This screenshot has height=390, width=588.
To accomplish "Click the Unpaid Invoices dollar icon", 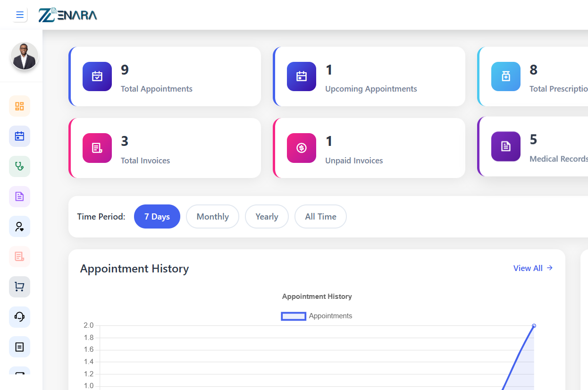I will [x=301, y=148].
